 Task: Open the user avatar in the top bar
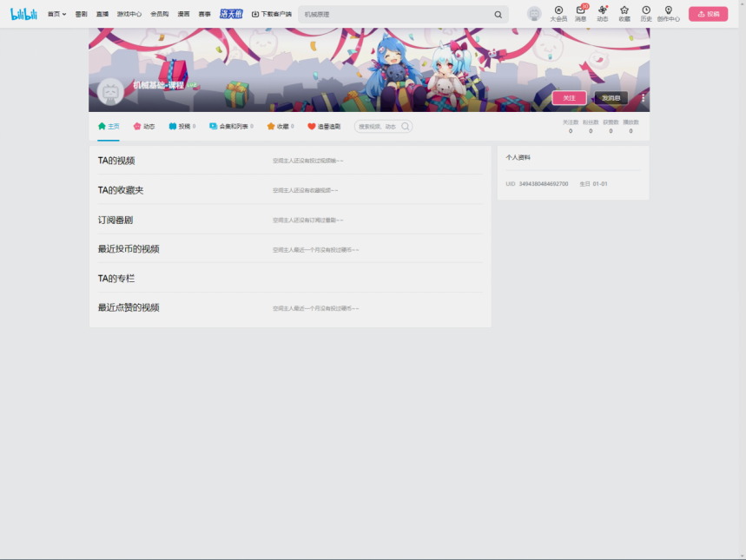534,14
